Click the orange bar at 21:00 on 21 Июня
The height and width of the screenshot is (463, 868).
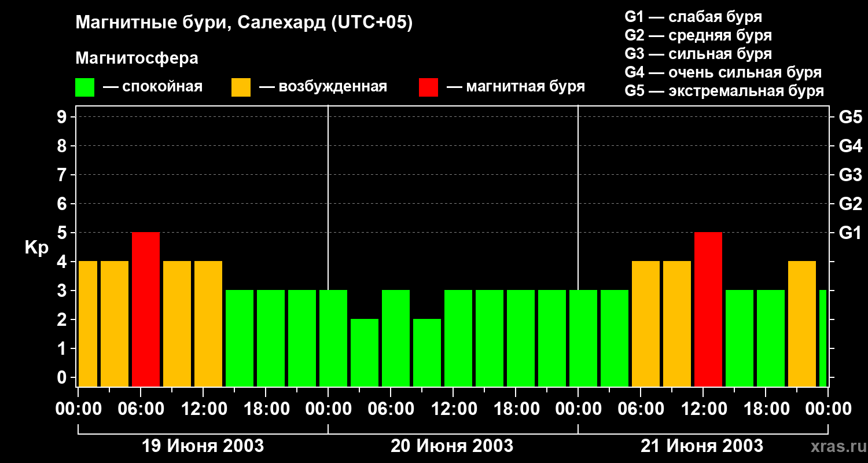pos(802,324)
